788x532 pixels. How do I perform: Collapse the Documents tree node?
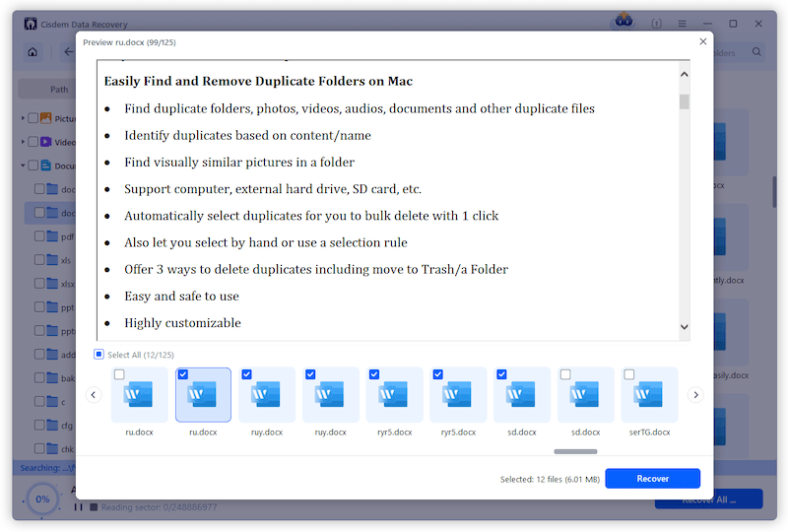click(23, 166)
